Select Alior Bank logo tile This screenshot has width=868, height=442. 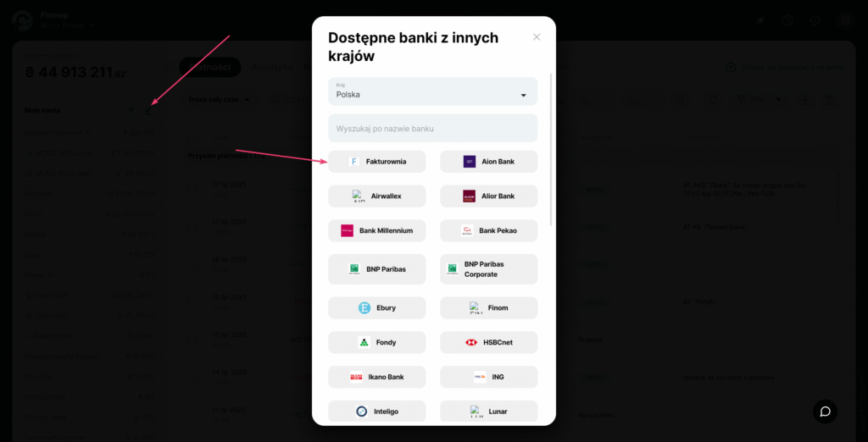489,196
